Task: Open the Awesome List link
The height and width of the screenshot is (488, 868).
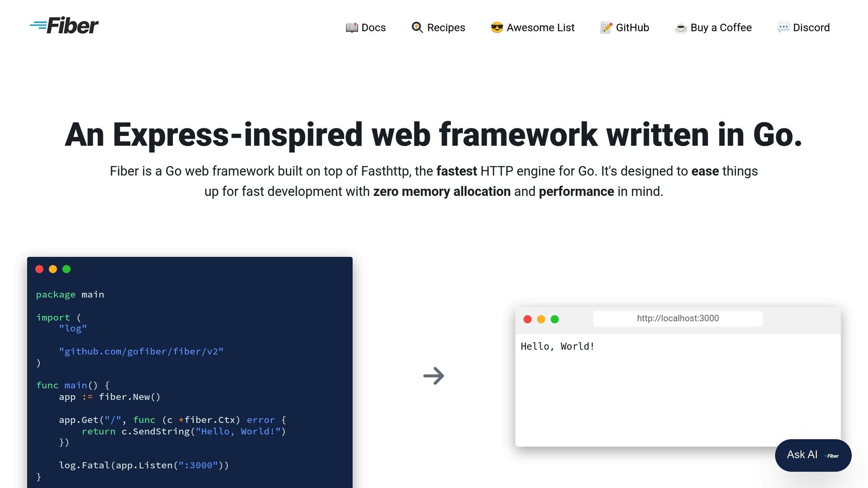Action: pyautogui.click(x=532, y=28)
